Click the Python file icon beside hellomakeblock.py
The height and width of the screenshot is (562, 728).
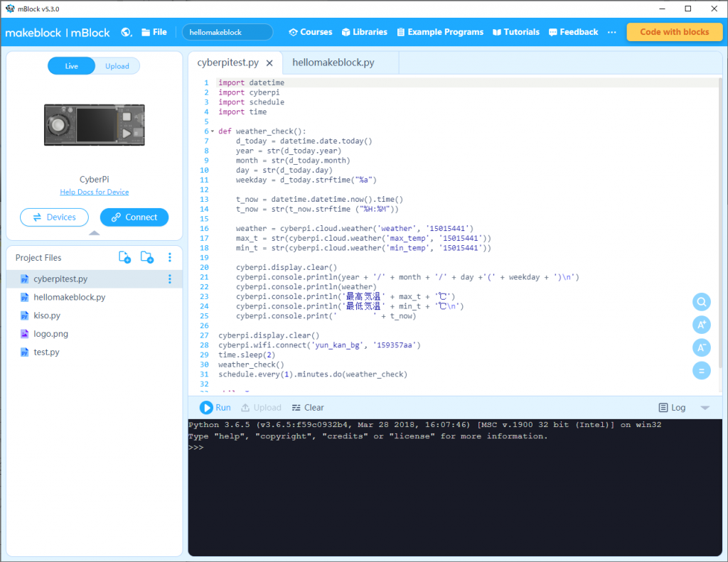[x=25, y=297]
